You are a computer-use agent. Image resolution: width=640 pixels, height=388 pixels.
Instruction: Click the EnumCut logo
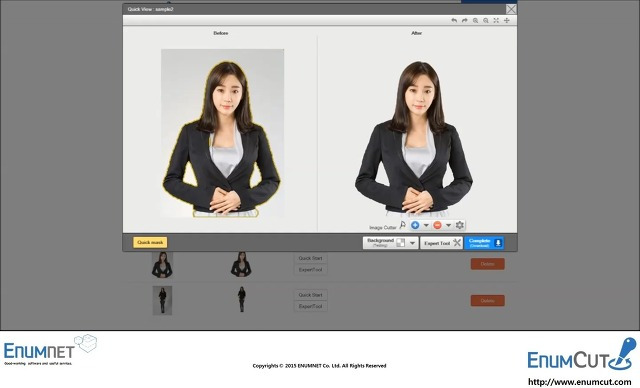[581, 355]
